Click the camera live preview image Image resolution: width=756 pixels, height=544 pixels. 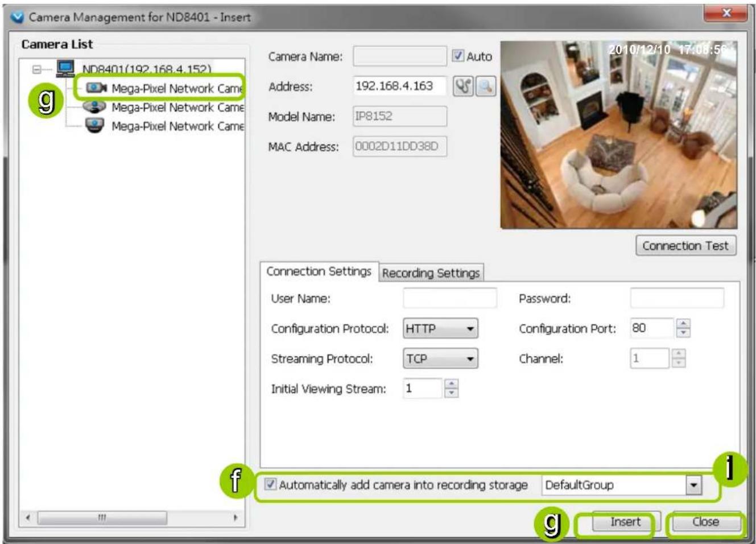[x=619, y=135]
